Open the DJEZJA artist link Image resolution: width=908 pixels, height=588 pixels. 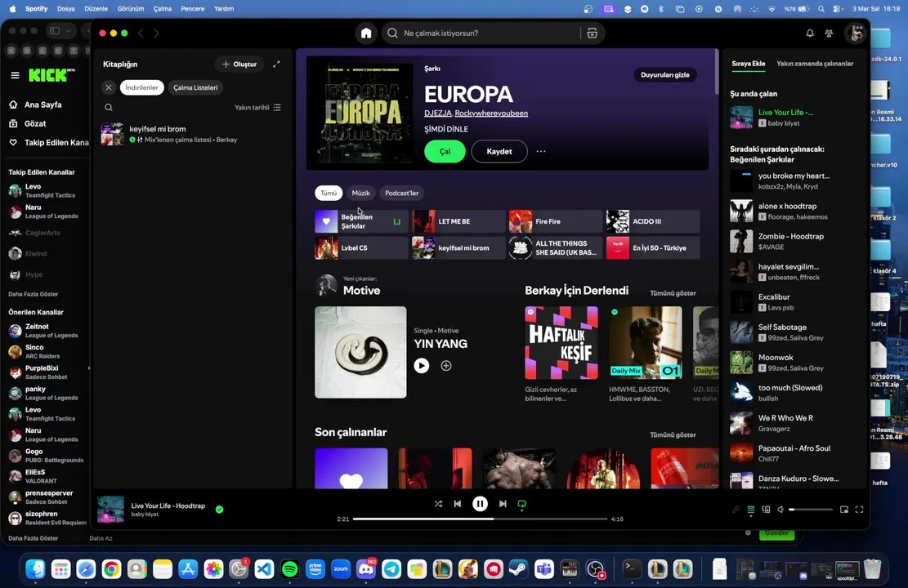(438, 114)
